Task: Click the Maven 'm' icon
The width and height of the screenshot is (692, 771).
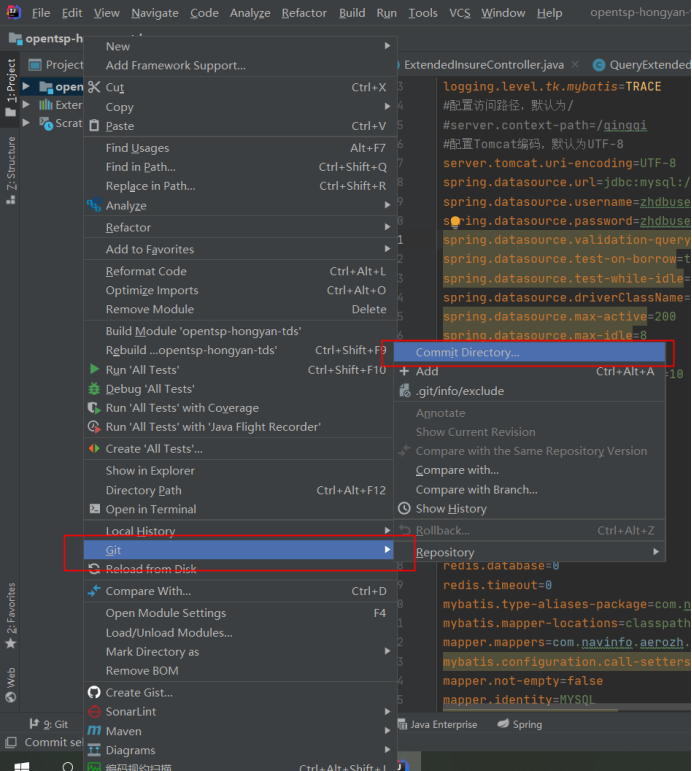Action: click(94, 731)
